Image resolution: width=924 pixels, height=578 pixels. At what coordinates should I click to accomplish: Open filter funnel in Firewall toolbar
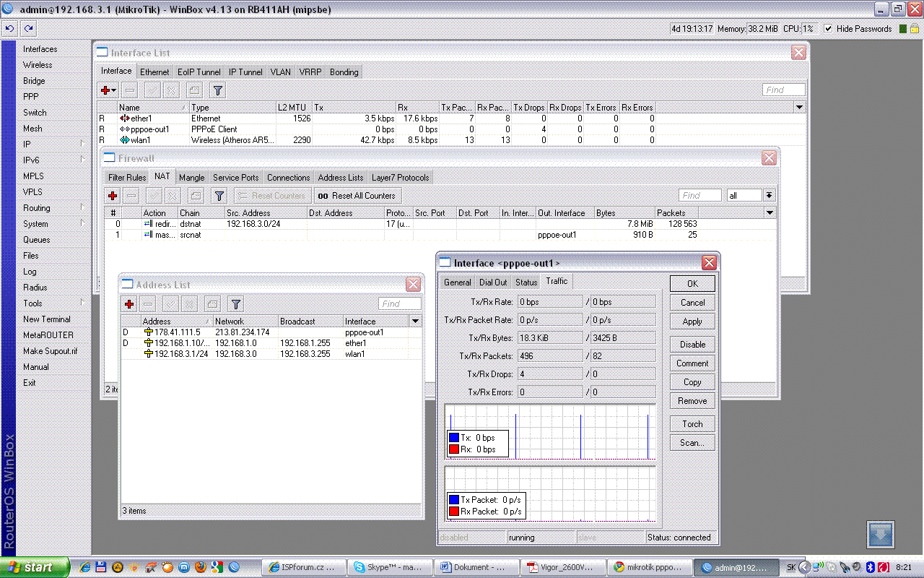219,196
